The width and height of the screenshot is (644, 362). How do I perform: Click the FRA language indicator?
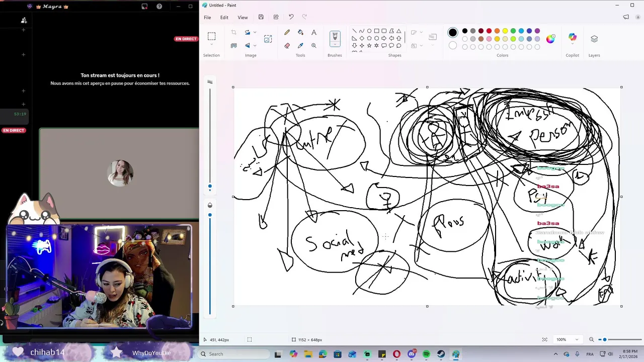pos(590,354)
